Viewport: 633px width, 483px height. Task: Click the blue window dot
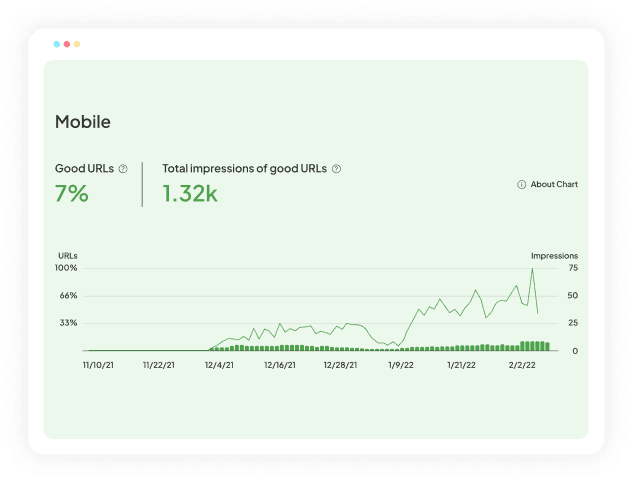pyautogui.click(x=57, y=44)
